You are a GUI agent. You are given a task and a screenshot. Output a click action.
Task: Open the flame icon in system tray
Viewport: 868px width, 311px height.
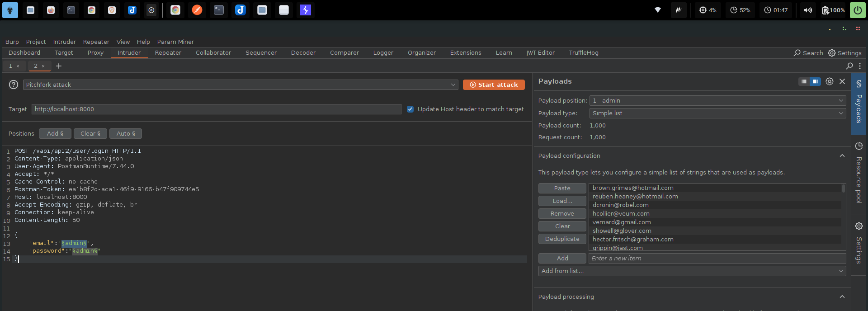click(x=679, y=10)
